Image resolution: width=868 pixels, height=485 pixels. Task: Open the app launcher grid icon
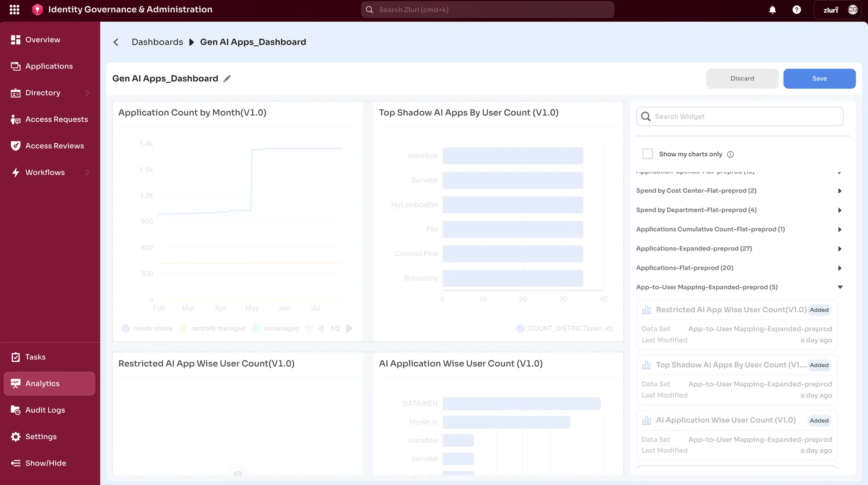(x=14, y=9)
